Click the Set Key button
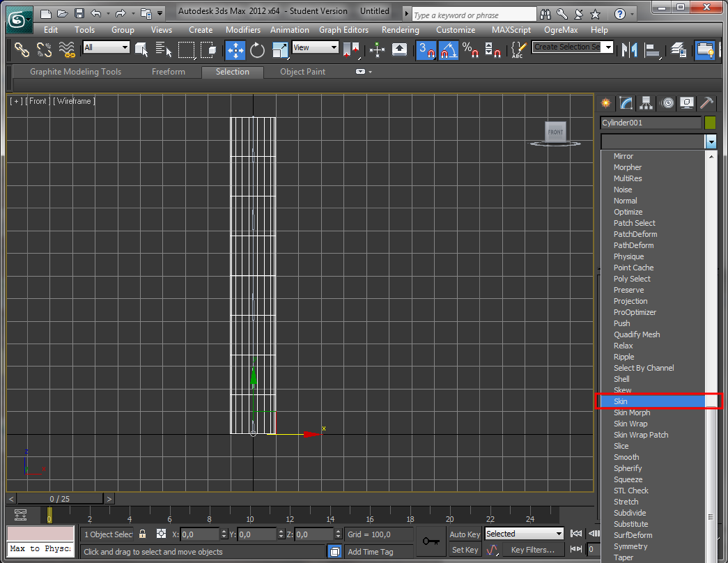This screenshot has width=728, height=563. coord(465,550)
